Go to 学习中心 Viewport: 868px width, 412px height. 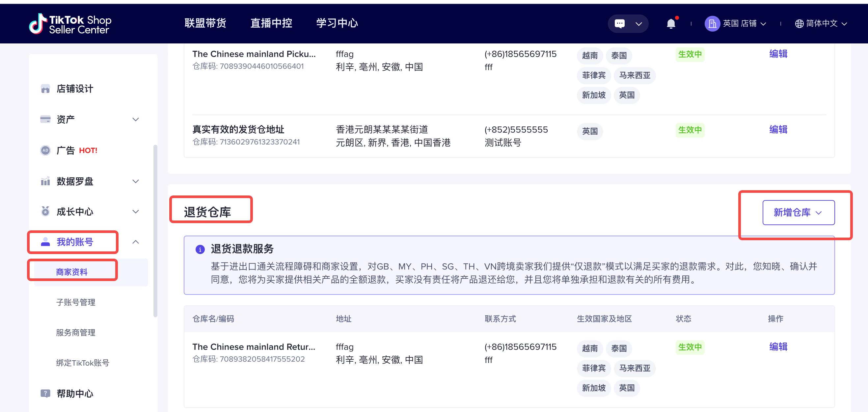(337, 23)
